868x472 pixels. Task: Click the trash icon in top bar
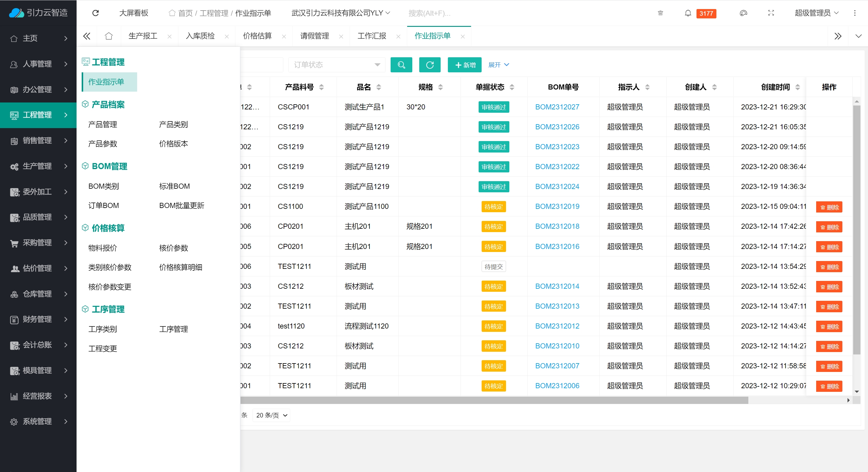[x=660, y=13]
